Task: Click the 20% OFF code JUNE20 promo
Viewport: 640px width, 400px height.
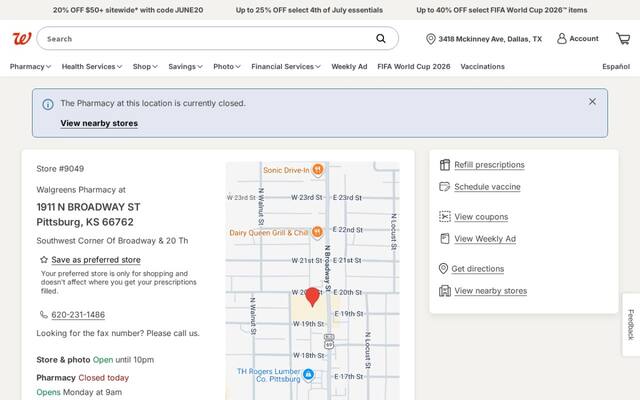Action: 128,10
